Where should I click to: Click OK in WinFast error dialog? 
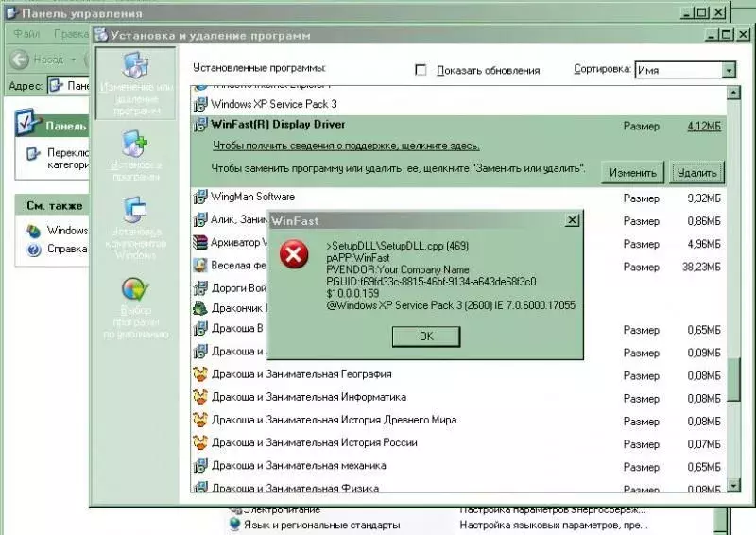click(426, 337)
